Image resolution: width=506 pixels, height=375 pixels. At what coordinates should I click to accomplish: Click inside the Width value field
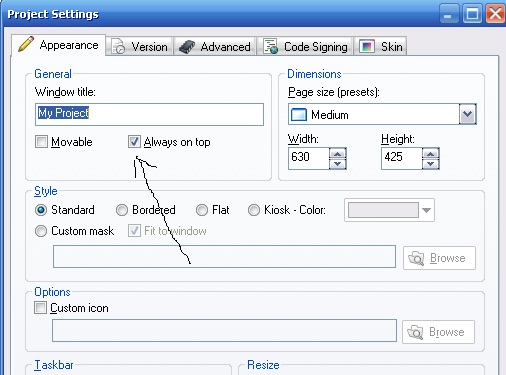[x=309, y=158]
